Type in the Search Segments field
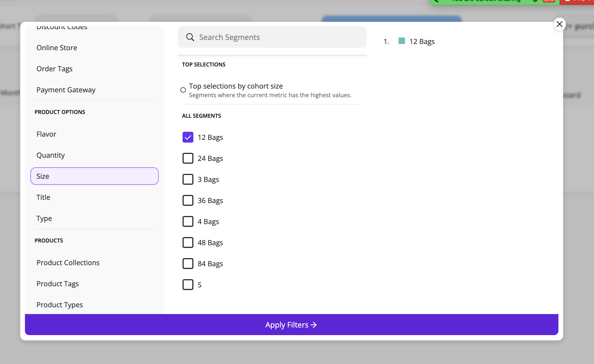Screen dimensions: 594x364 278,37
